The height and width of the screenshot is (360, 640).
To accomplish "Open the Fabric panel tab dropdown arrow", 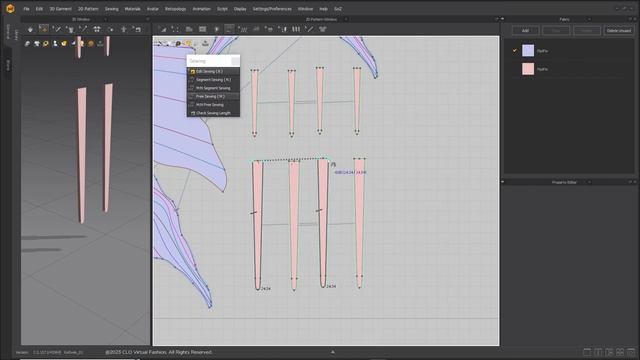I will pyautogui.click(x=589, y=19).
